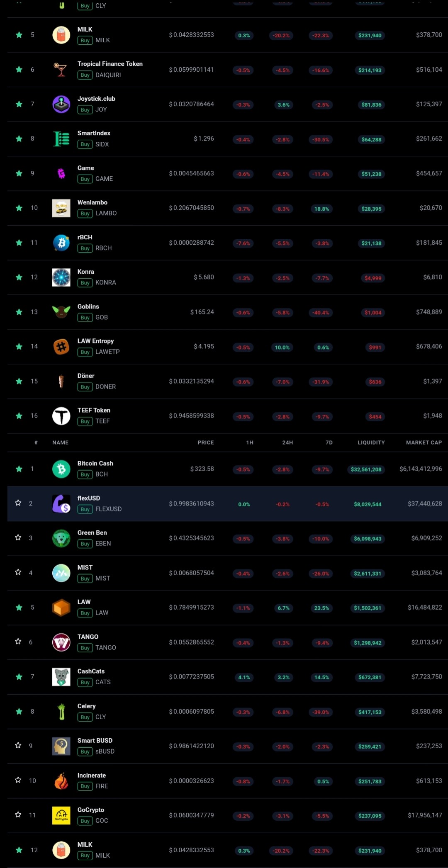This screenshot has height=868, width=448.
Task: Select the Incinerate flame icon
Action: [61, 781]
